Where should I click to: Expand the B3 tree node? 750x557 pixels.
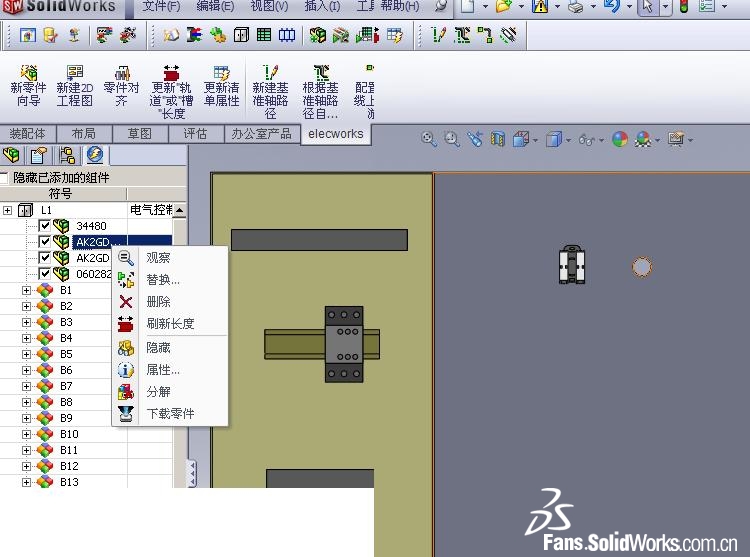26,322
